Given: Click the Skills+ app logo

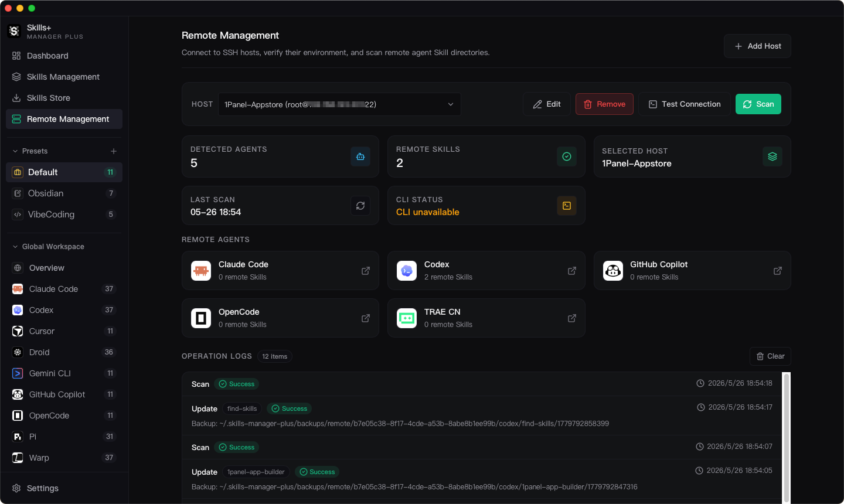Looking at the screenshot, I should (x=14, y=31).
